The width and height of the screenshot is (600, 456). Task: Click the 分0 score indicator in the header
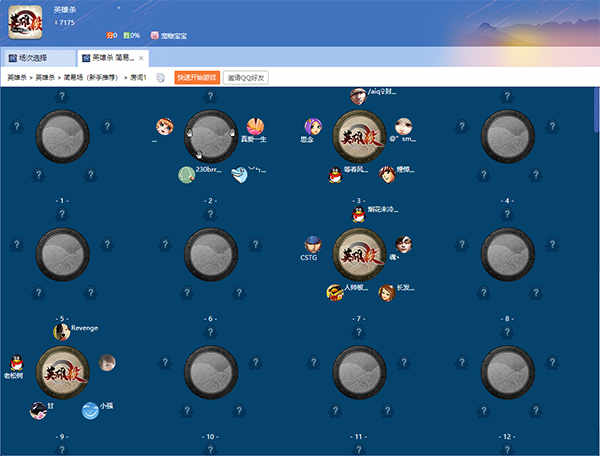(x=111, y=36)
